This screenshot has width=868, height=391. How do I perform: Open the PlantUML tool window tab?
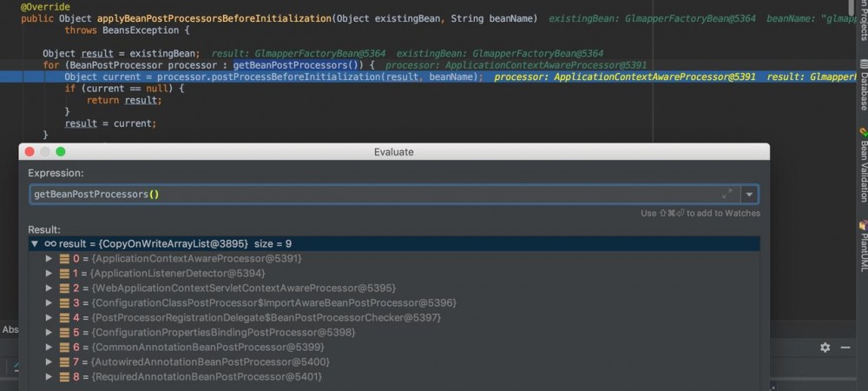[x=864, y=252]
